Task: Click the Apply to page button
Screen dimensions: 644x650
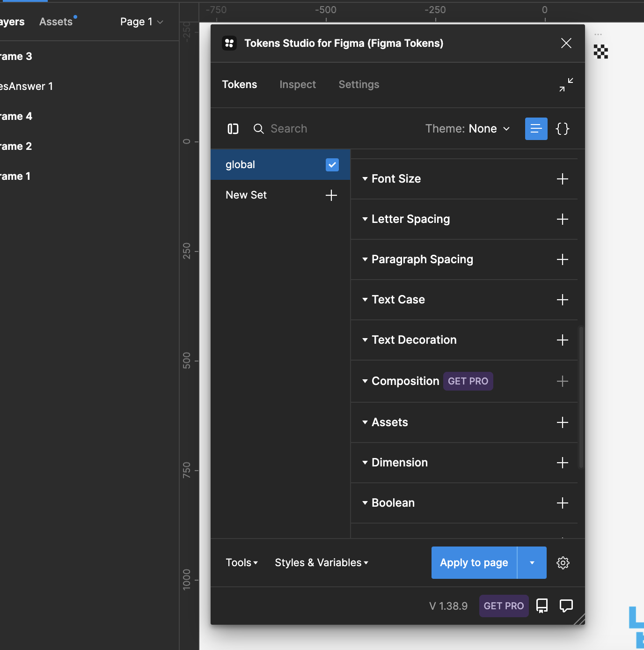Action: (x=474, y=563)
